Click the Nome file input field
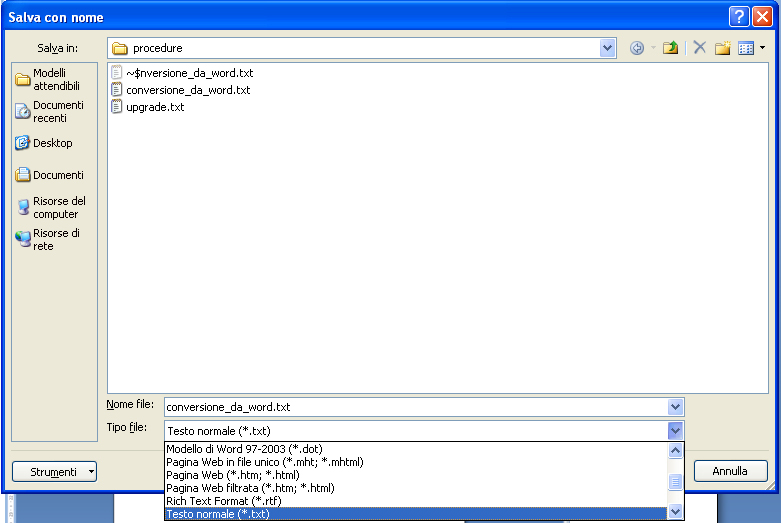Screen dimensions: 781x523 click(x=416, y=407)
